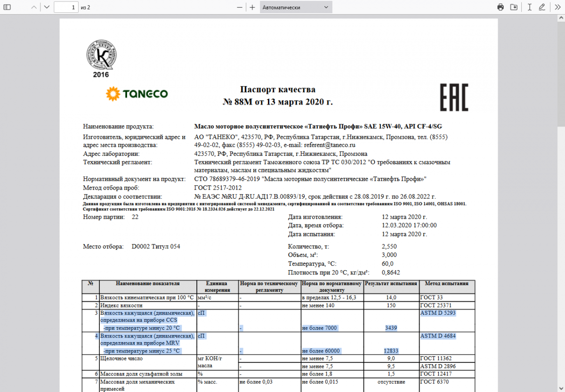Click the 2016 quality mark emblem
The width and height of the screenshot is (565, 392).
coord(101,59)
